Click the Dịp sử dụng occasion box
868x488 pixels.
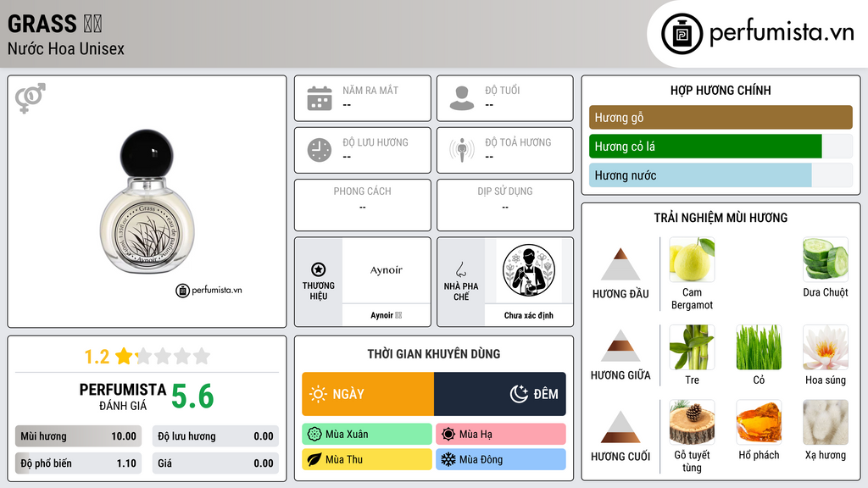tap(505, 205)
